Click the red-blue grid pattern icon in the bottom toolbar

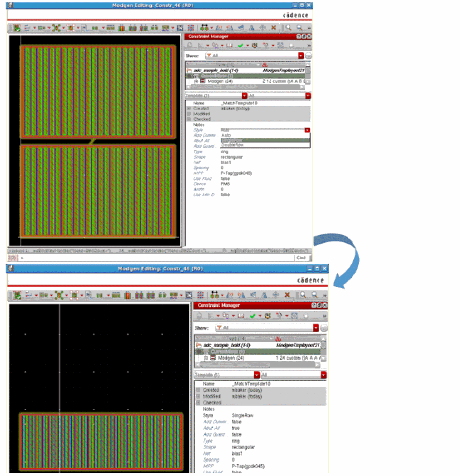point(201,295)
